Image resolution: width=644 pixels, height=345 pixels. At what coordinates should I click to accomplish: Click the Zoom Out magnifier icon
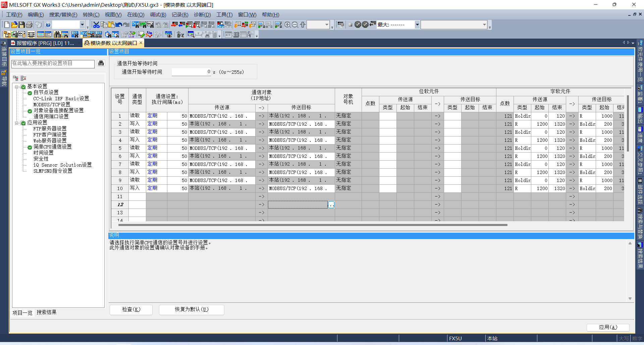click(x=295, y=25)
